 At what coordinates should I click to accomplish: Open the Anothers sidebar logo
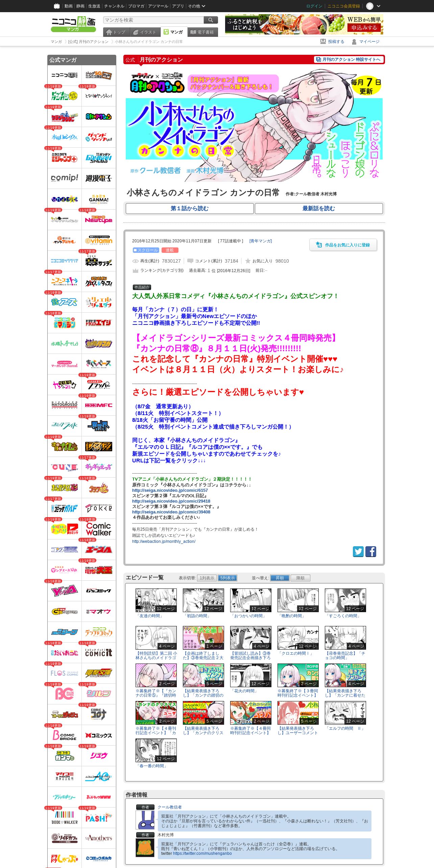(x=99, y=838)
